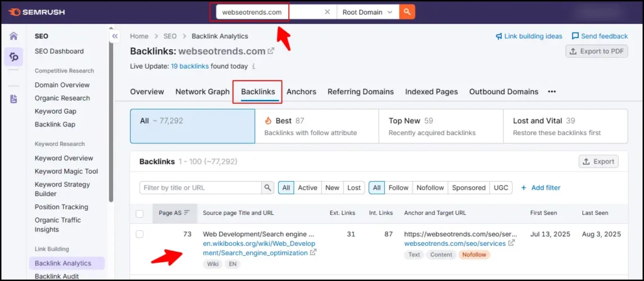Open Organic Traffic Insights
644x281 pixels.
(58, 224)
